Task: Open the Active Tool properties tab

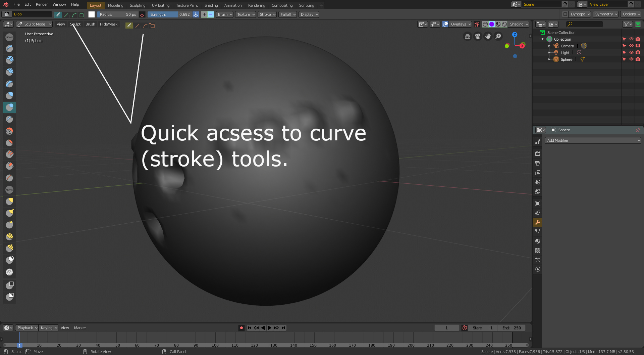Action: (538, 142)
